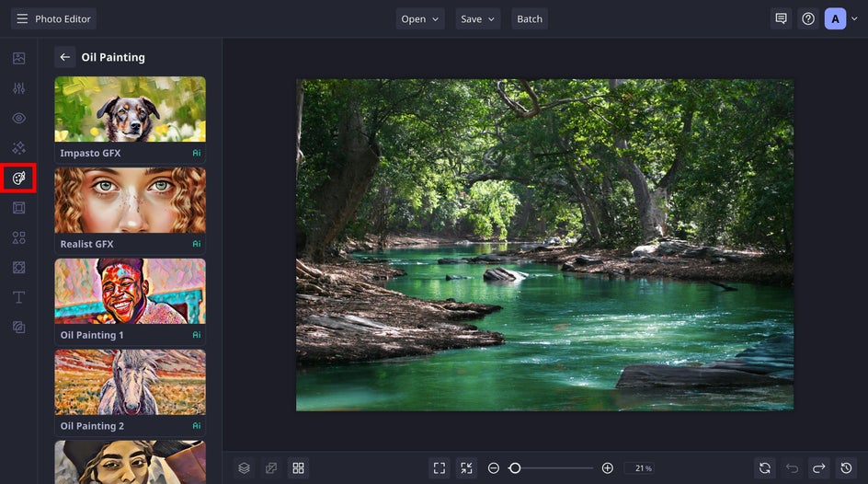Select the partially visible fifth effect thumbnail
The height and width of the screenshot is (484, 868).
[130, 462]
